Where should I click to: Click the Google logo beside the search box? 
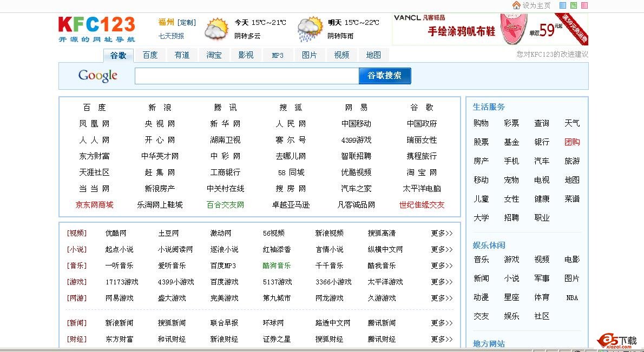pyautogui.click(x=98, y=76)
